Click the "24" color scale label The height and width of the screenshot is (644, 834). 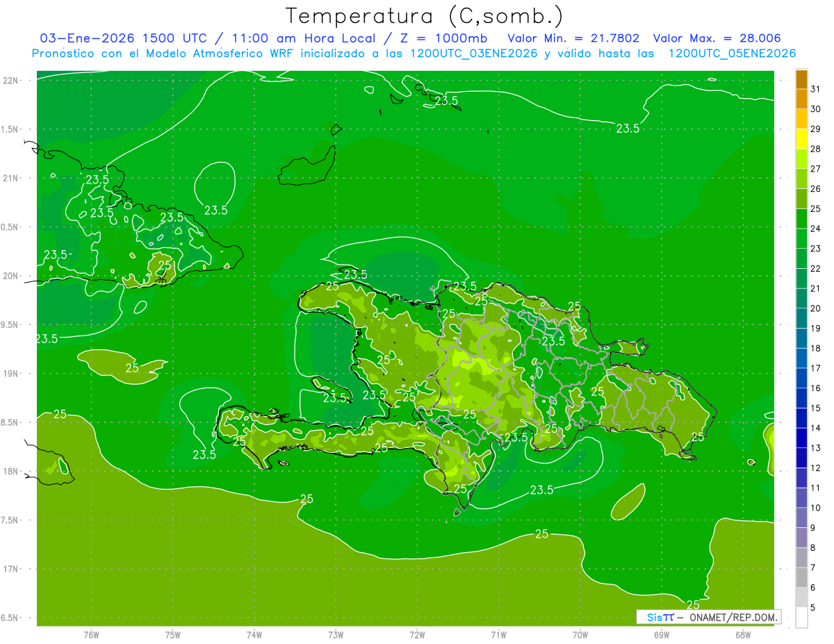tap(816, 229)
